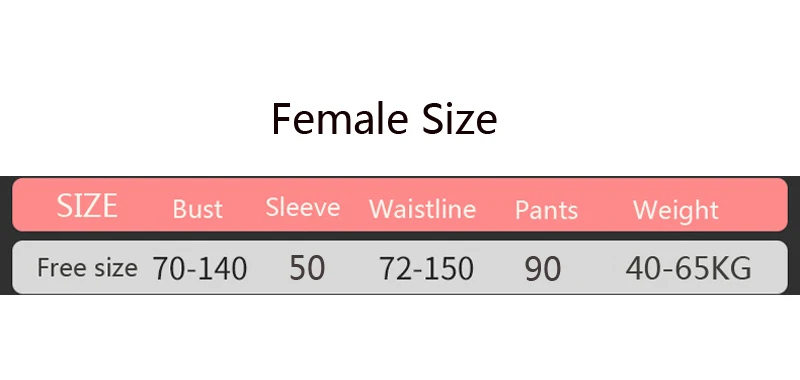Select the Waistline column header
This screenshot has width=800, height=380.
[x=422, y=209]
